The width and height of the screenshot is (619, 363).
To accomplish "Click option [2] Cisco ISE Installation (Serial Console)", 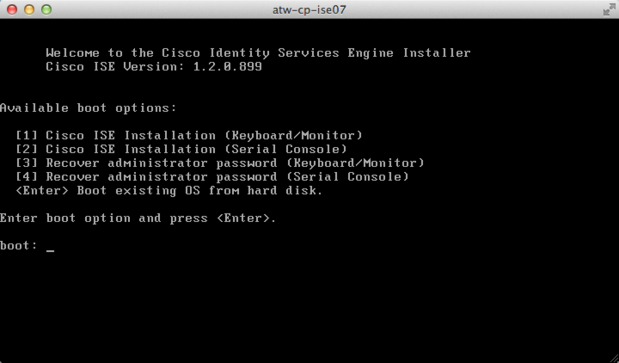I will [181, 149].
